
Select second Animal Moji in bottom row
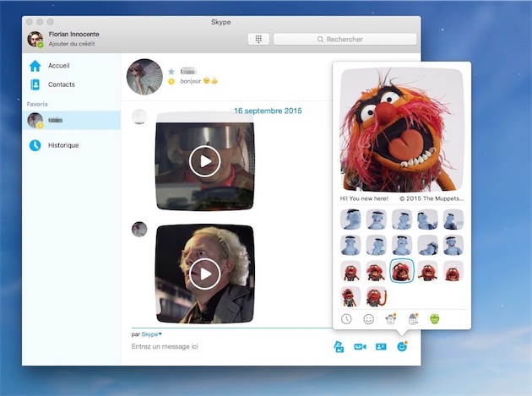tap(377, 296)
